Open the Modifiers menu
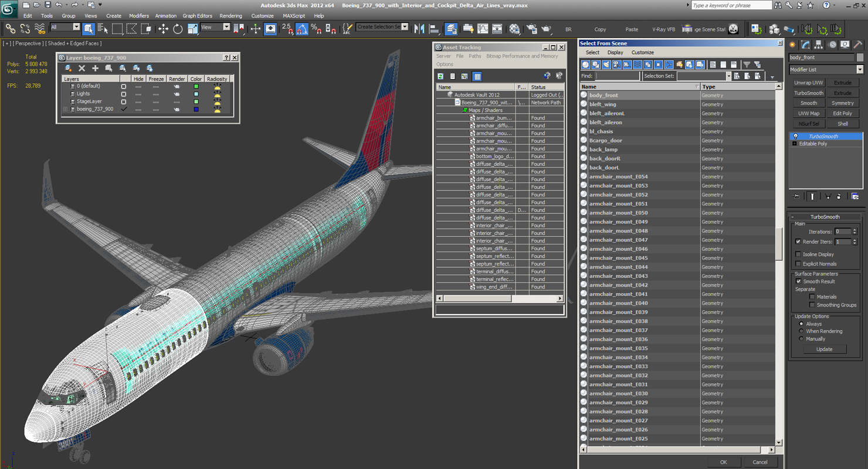This screenshot has height=469, width=868. [x=139, y=16]
